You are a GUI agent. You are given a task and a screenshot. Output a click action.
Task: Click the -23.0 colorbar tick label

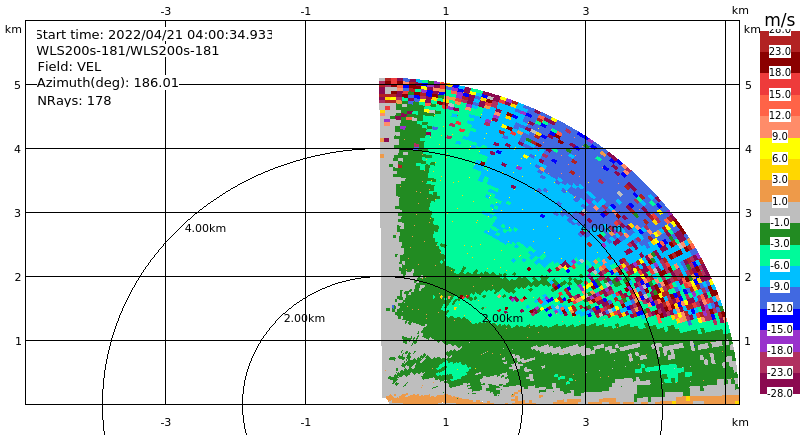[x=780, y=372]
